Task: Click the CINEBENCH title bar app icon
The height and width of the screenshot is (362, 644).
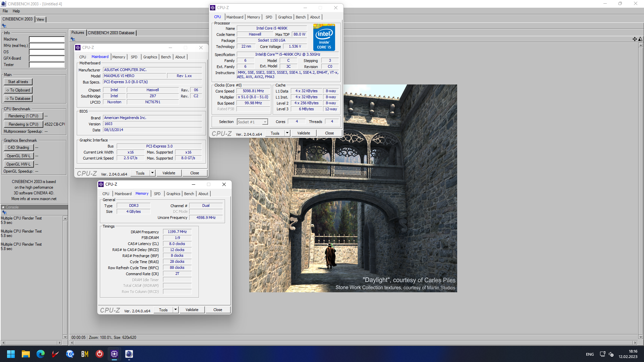Action: 3,4
